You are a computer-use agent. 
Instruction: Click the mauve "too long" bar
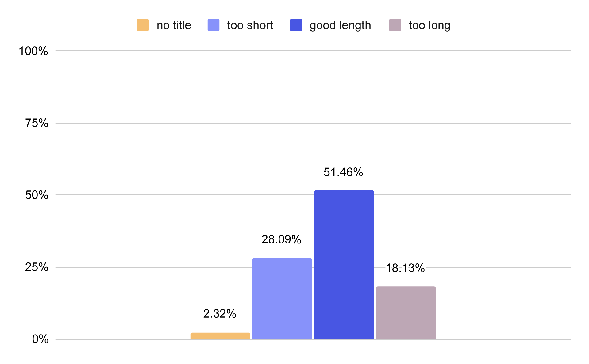click(406, 312)
